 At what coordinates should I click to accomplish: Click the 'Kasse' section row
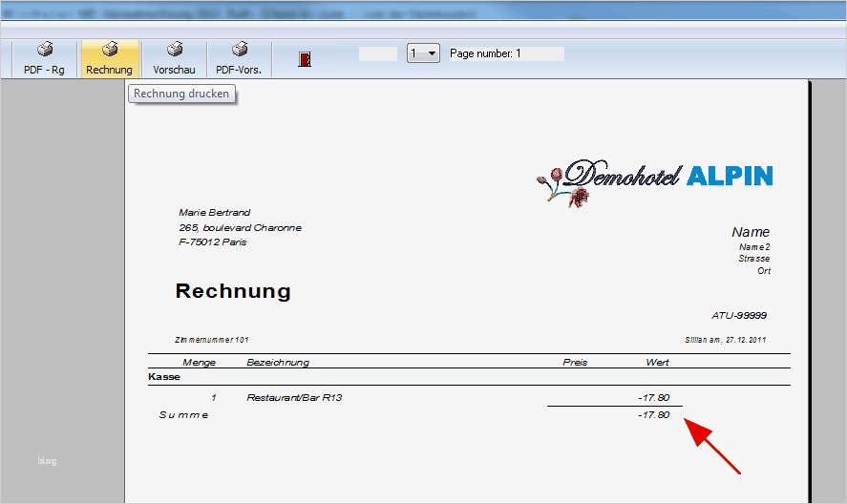click(x=469, y=376)
